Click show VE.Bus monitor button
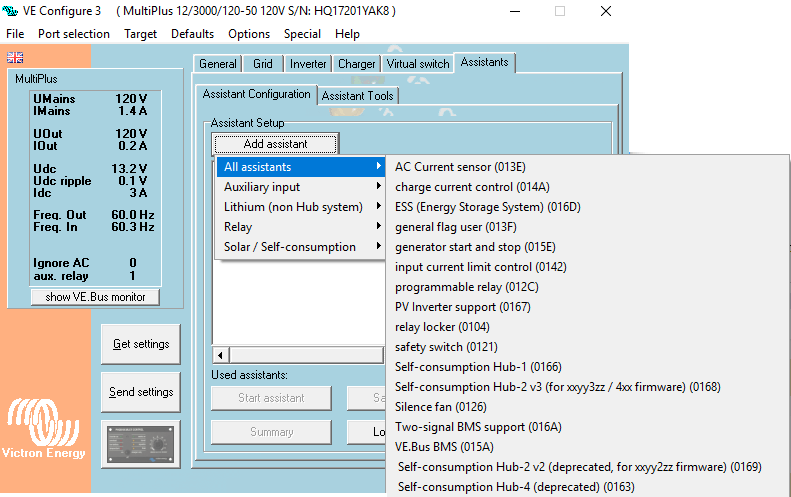This screenshot has height=497, width=791. coord(95,297)
